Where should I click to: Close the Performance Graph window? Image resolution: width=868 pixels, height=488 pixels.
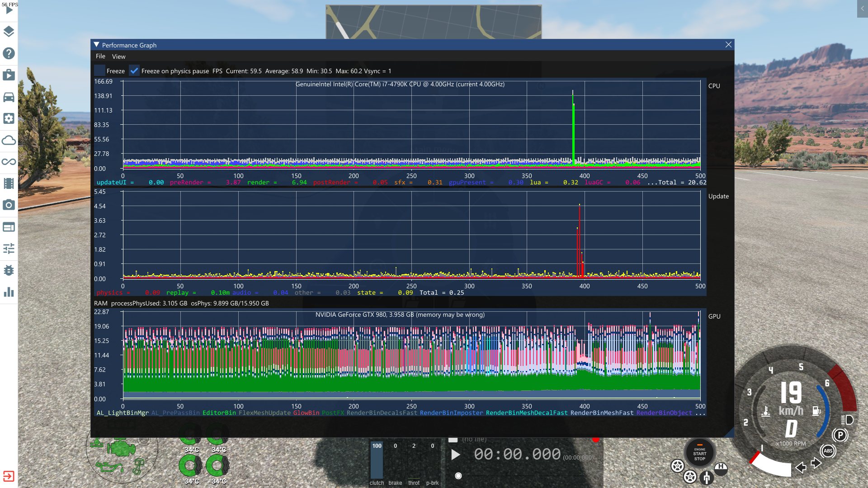tap(728, 45)
